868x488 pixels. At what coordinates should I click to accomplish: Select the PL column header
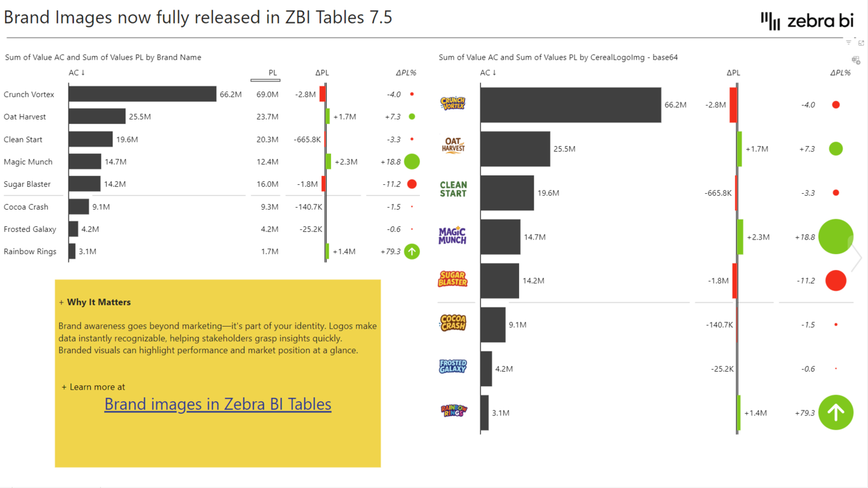pos(273,72)
